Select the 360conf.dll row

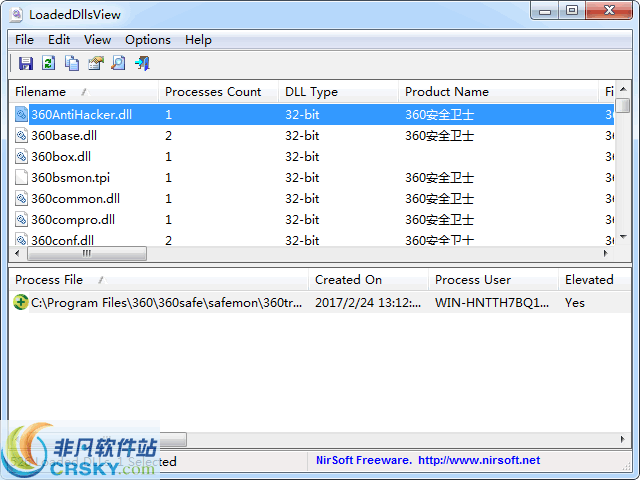click(x=312, y=239)
